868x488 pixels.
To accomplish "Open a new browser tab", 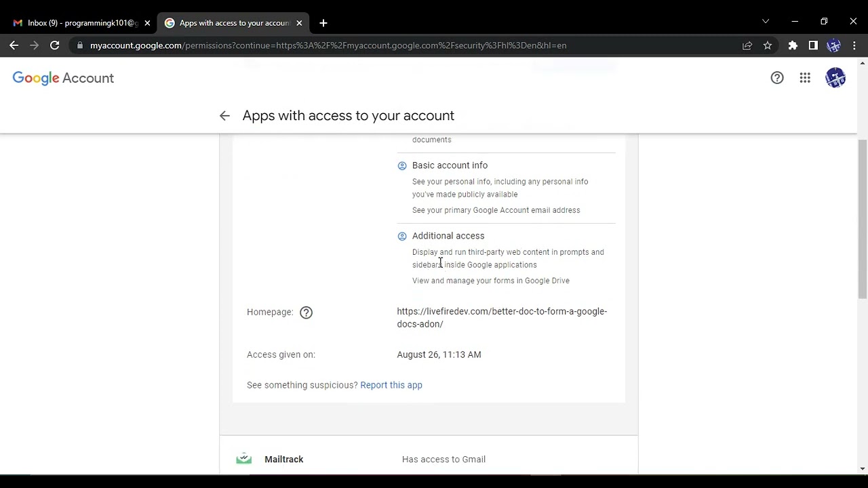I will (x=323, y=23).
